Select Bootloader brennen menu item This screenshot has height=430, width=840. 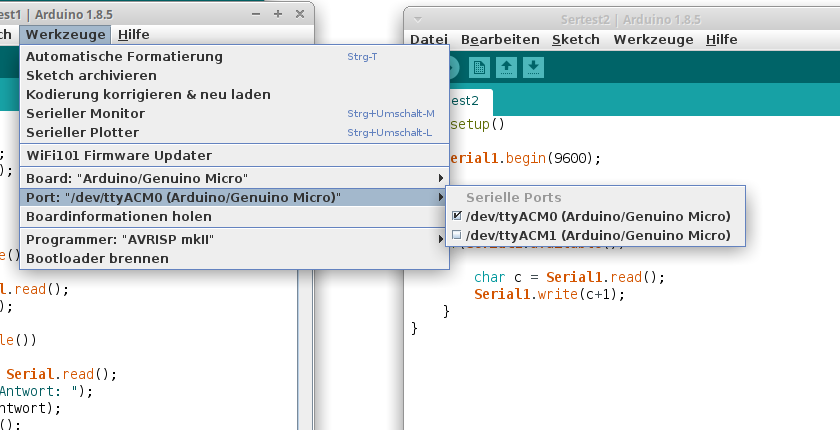[97, 258]
